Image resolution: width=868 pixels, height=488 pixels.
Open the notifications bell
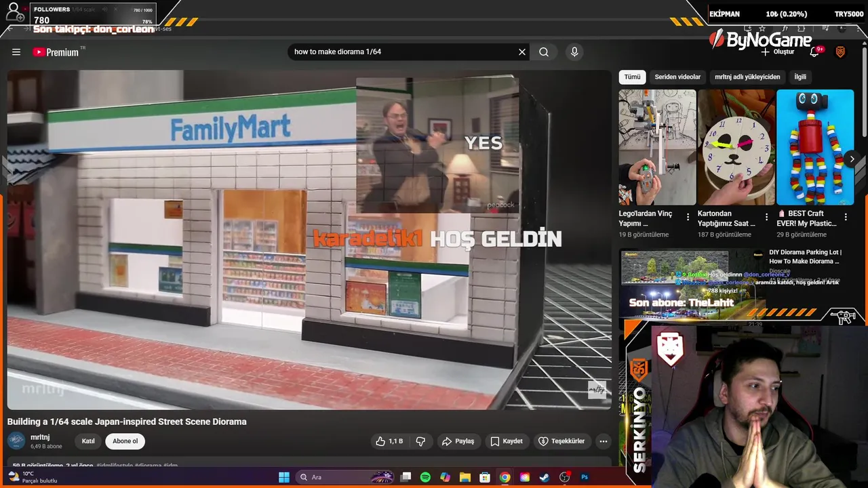tap(816, 52)
